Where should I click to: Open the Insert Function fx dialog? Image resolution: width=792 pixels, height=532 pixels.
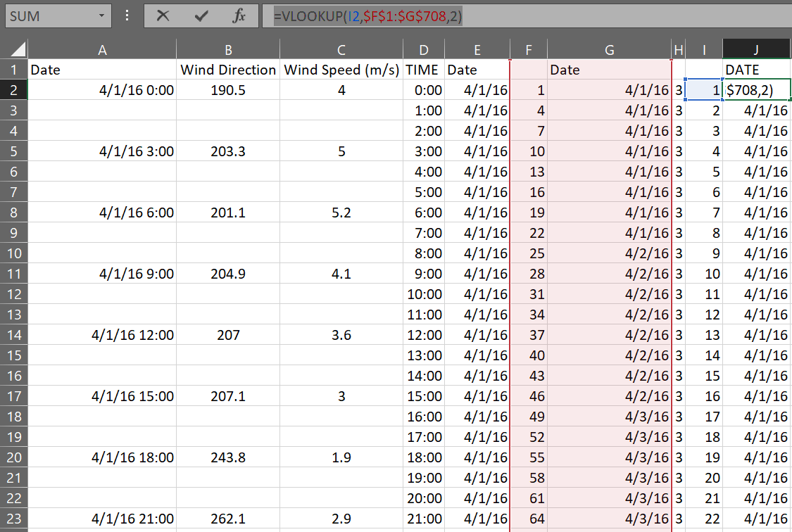click(x=239, y=16)
